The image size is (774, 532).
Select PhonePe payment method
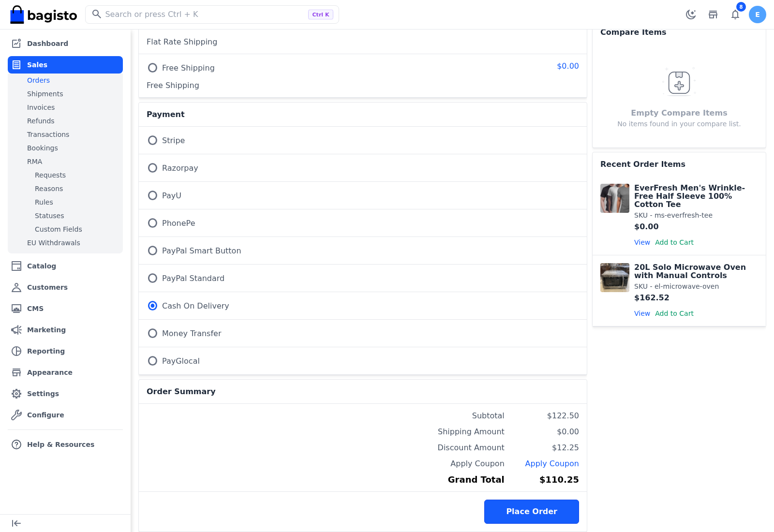point(152,223)
